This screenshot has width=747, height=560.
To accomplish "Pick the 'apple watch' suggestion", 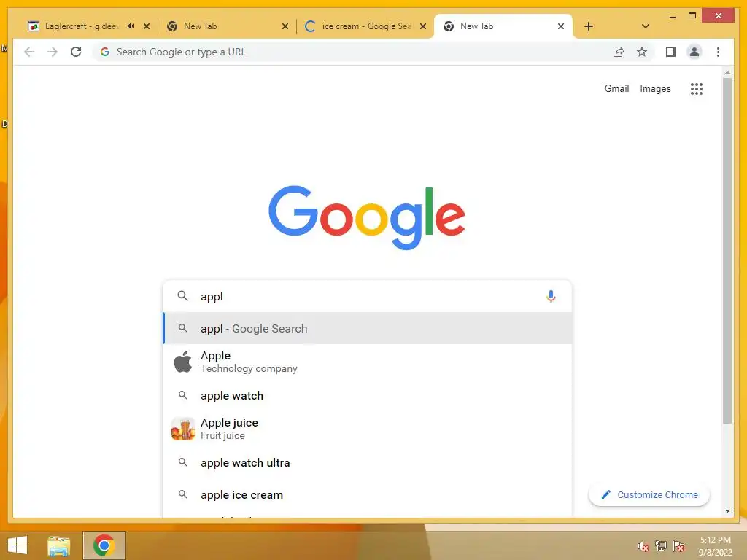I will [x=368, y=396].
